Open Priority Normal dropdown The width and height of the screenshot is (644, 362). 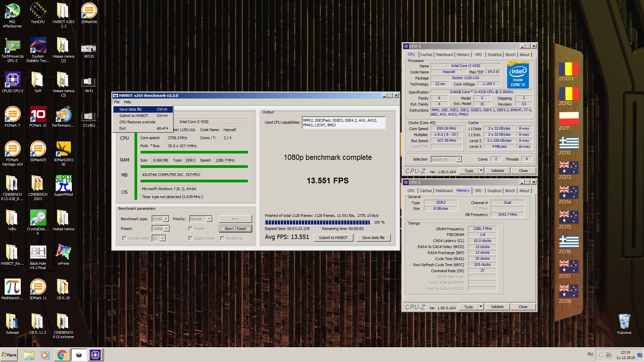pyautogui.click(x=209, y=219)
